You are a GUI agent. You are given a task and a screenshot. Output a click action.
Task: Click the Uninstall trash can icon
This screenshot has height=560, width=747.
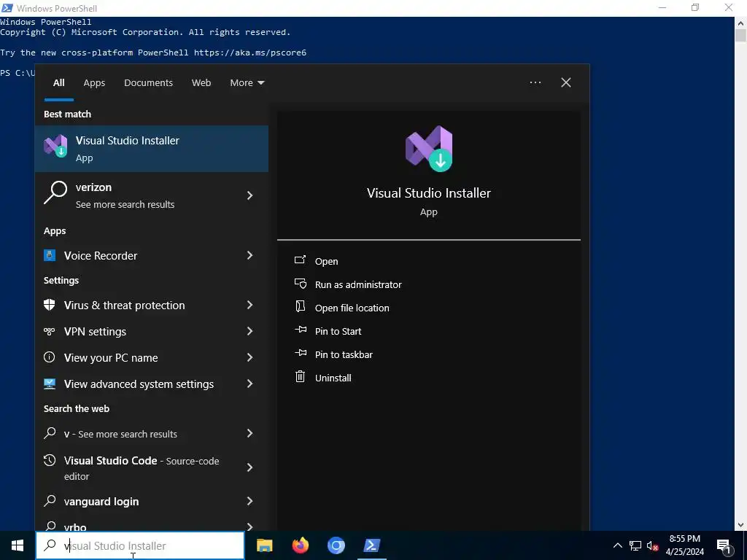(300, 377)
